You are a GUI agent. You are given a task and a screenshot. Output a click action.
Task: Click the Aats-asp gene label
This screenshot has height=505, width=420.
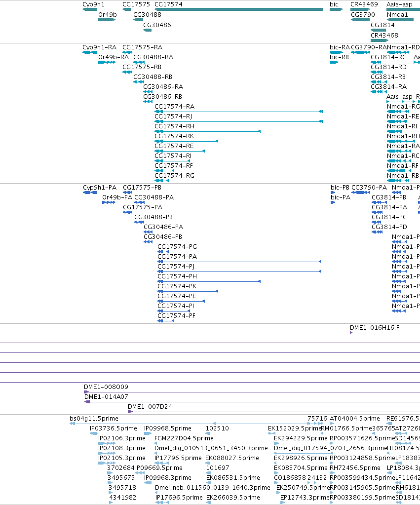399,4
